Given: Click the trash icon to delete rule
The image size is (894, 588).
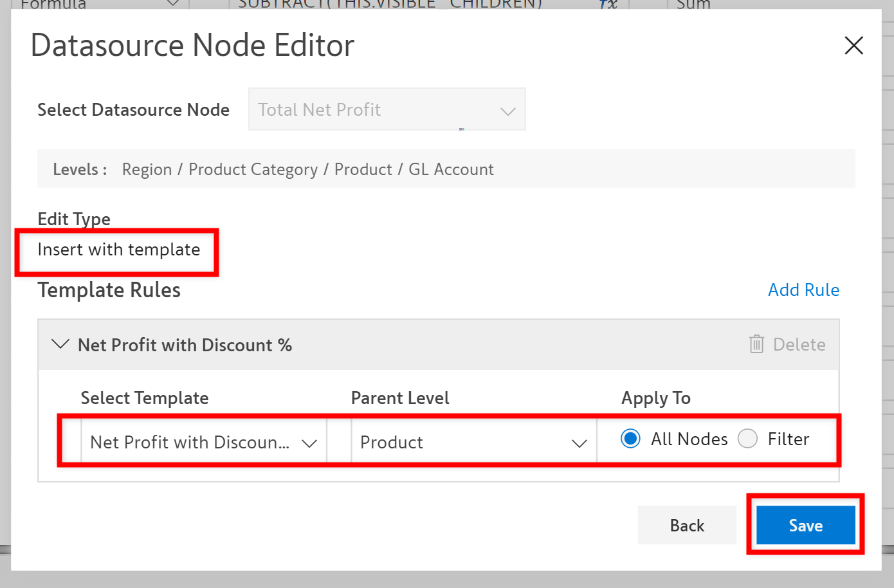Looking at the screenshot, I should [x=756, y=345].
